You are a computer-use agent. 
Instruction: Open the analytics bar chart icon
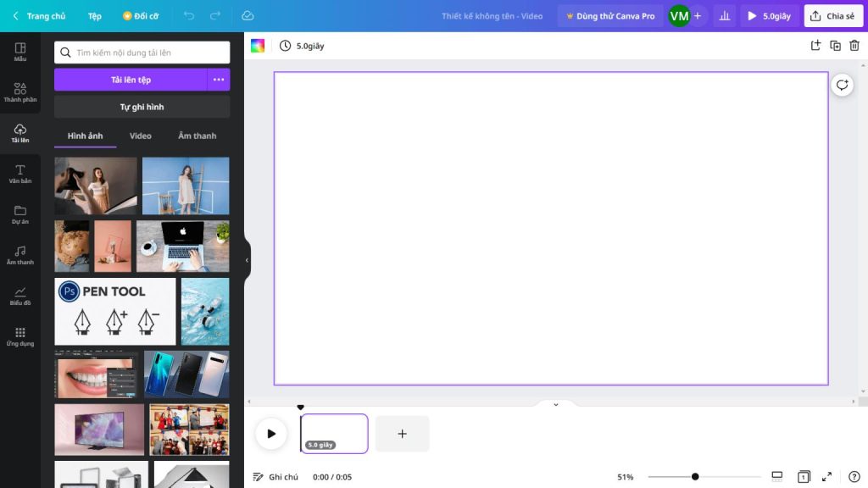[725, 16]
